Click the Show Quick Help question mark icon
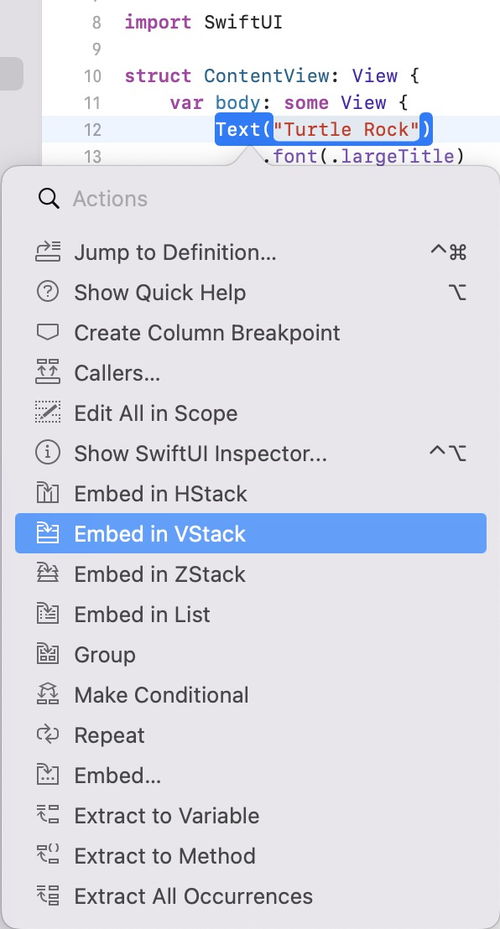 coord(48,292)
